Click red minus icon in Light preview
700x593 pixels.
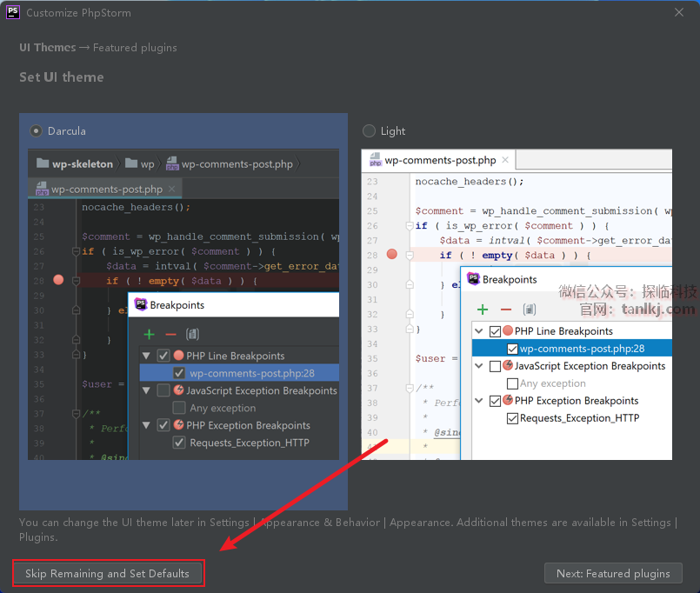[x=505, y=310]
